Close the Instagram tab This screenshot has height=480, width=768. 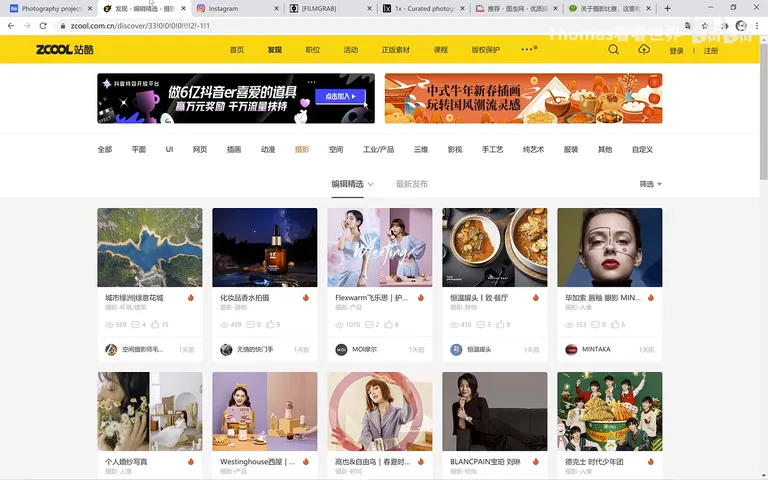tap(276, 8)
